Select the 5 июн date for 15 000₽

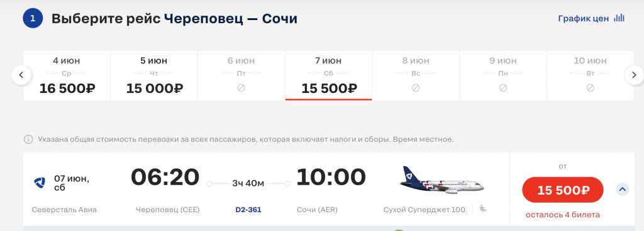click(x=154, y=76)
